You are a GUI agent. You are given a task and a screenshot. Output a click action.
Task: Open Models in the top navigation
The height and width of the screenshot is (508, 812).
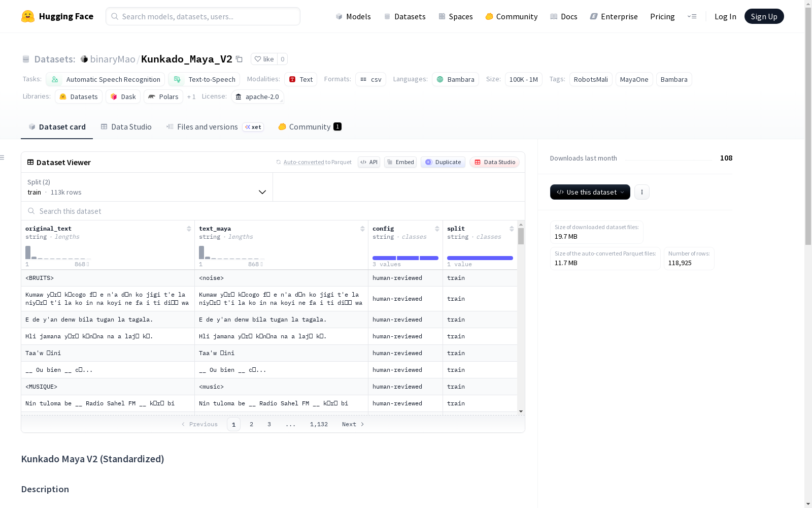(353, 16)
